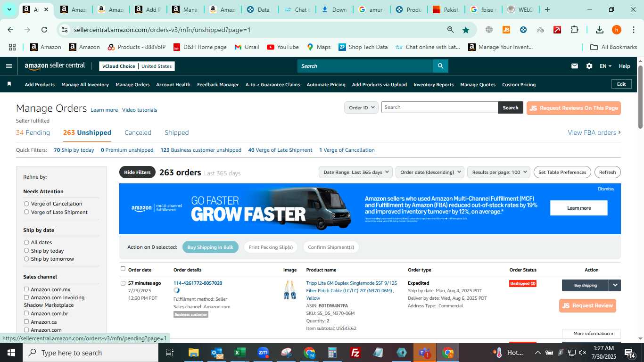The width and height of the screenshot is (644, 362).
Task: Open the settings gear icon
Action: [x=589, y=66]
